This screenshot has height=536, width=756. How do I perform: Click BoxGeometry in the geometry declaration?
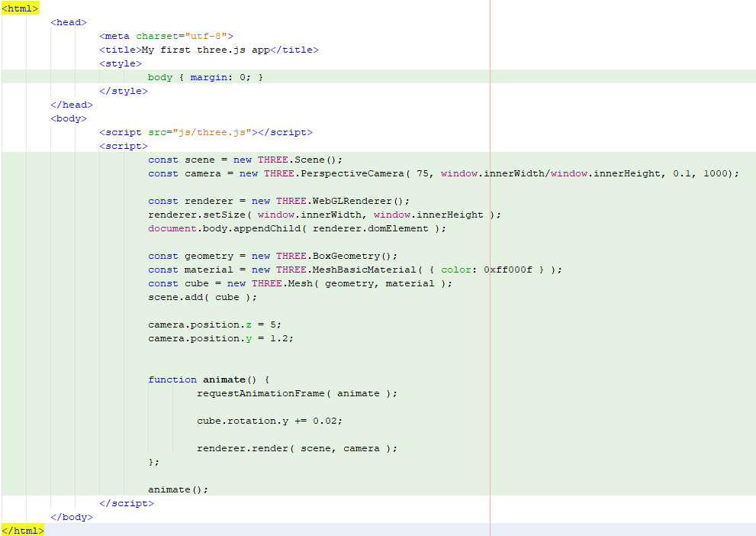[346, 256]
